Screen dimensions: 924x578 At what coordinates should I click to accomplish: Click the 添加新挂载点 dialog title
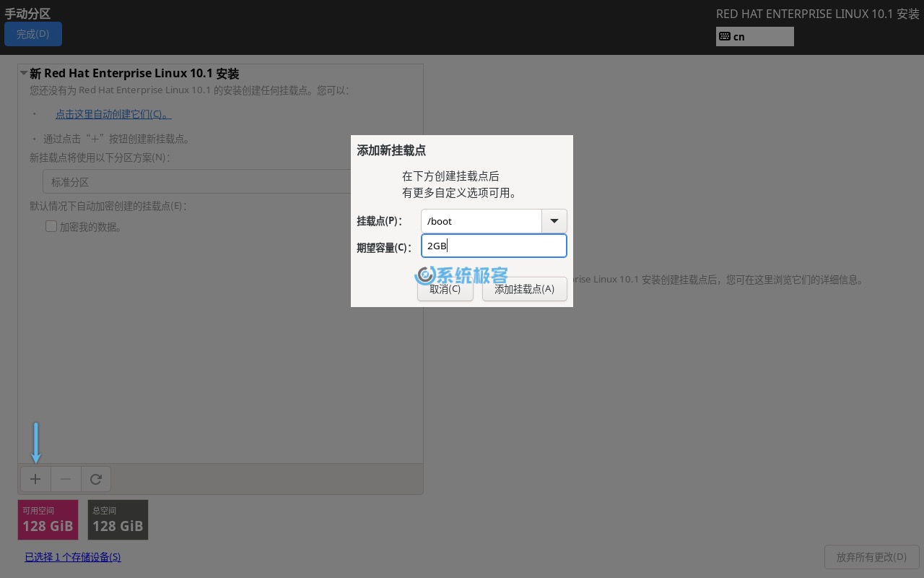coord(391,150)
